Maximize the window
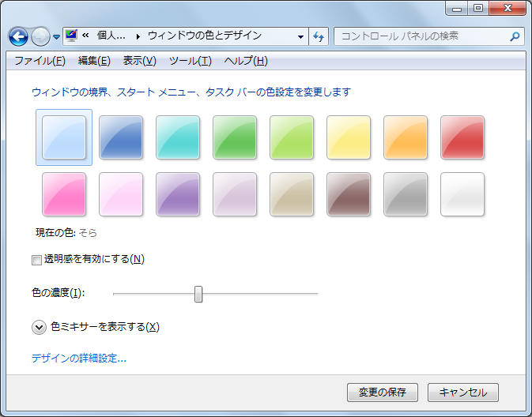The height and width of the screenshot is (417, 532). [478, 8]
